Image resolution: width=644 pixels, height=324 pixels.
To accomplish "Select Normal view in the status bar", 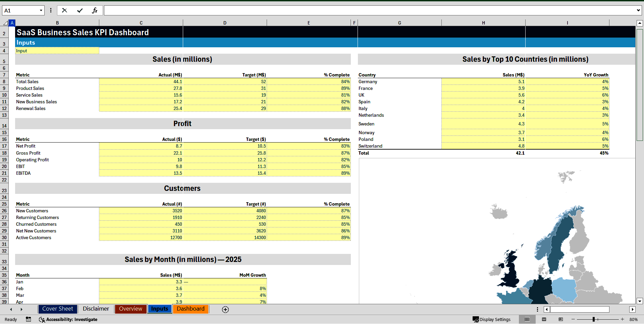I will pyautogui.click(x=527, y=319).
